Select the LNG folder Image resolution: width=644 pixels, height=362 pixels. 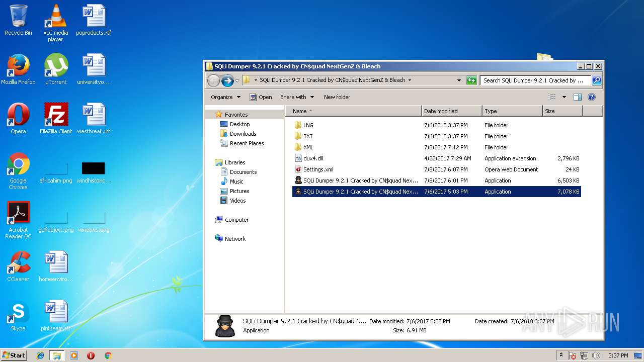point(436,125)
